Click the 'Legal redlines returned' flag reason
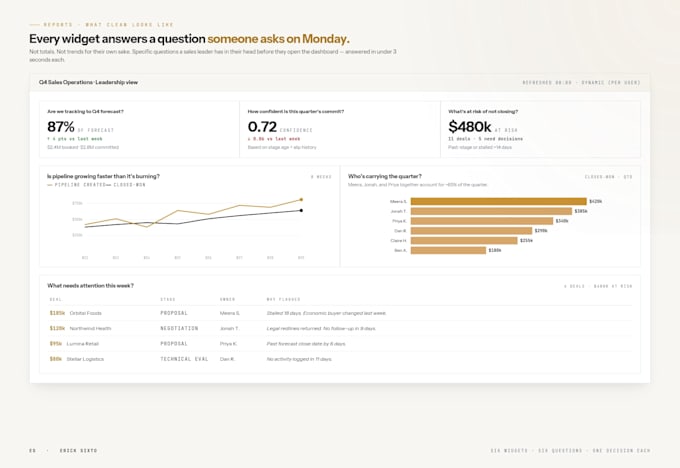This screenshot has width=680, height=468. [321, 328]
